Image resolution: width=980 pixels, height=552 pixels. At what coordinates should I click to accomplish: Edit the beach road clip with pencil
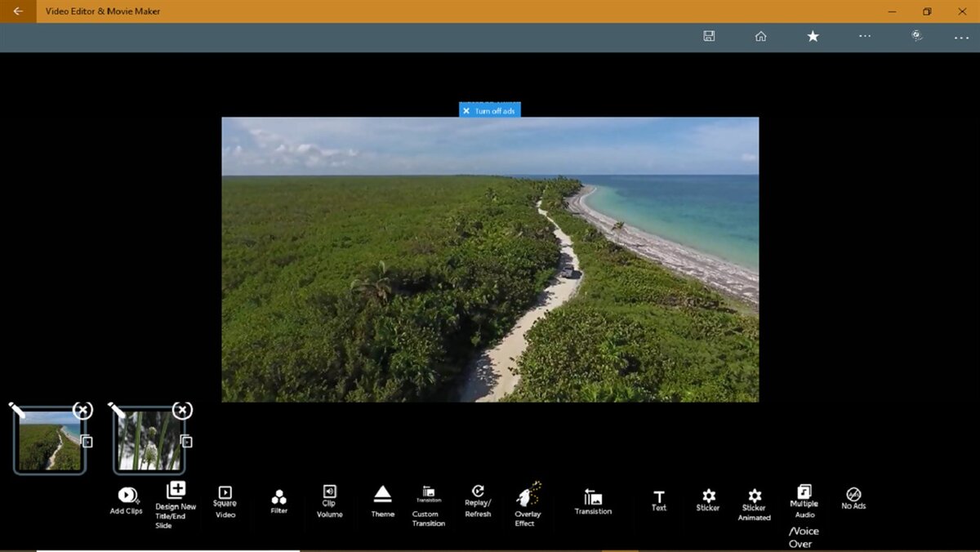[x=17, y=411]
